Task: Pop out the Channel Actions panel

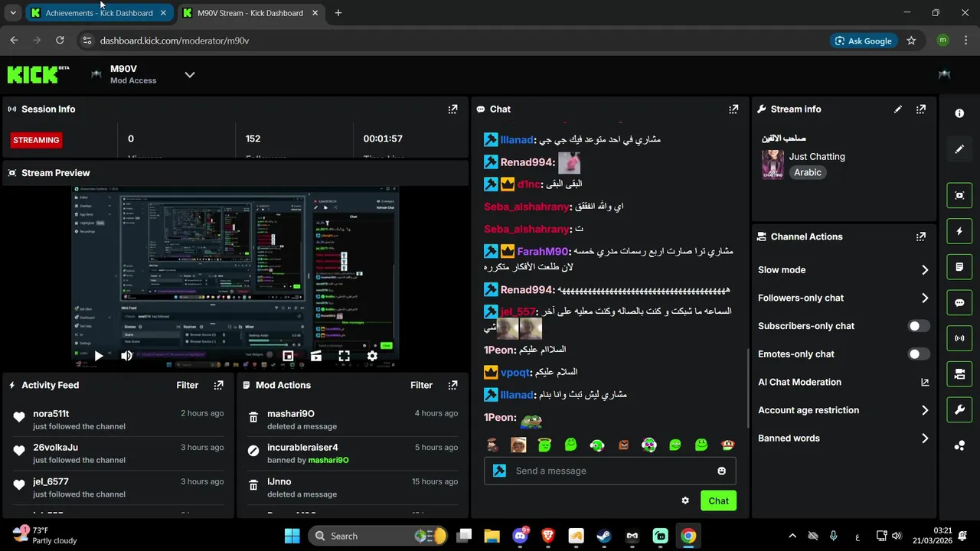Action: [x=921, y=236]
